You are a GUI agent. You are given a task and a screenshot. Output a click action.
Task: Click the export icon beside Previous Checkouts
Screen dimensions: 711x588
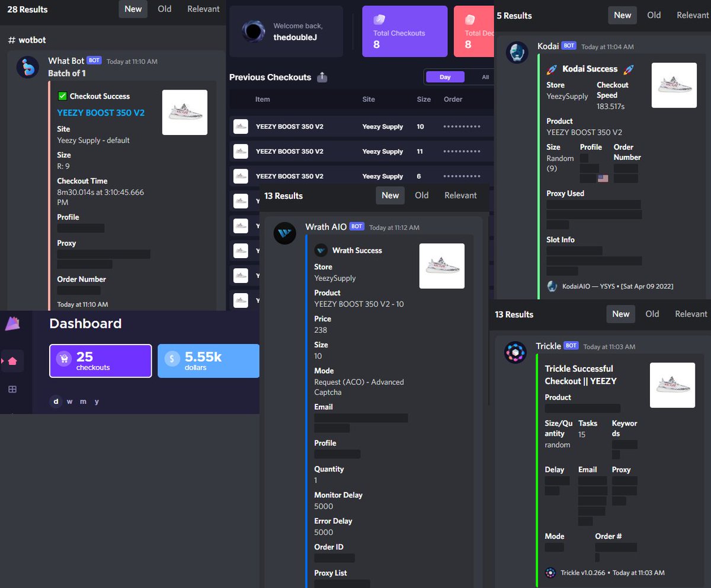coord(322,77)
